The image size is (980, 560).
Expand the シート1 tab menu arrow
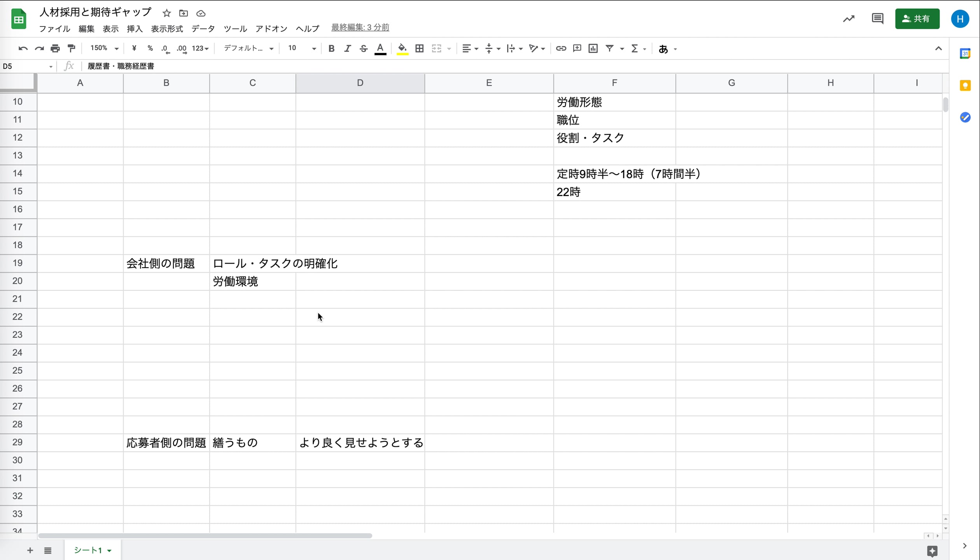[109, 551]
